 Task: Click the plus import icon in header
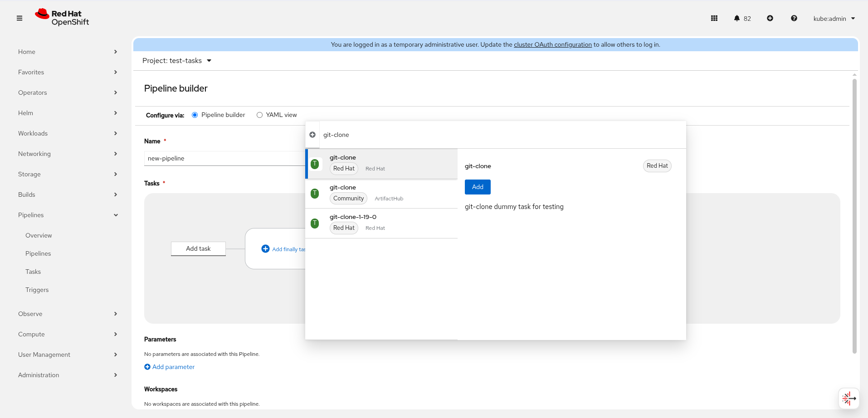click(770, 18)
